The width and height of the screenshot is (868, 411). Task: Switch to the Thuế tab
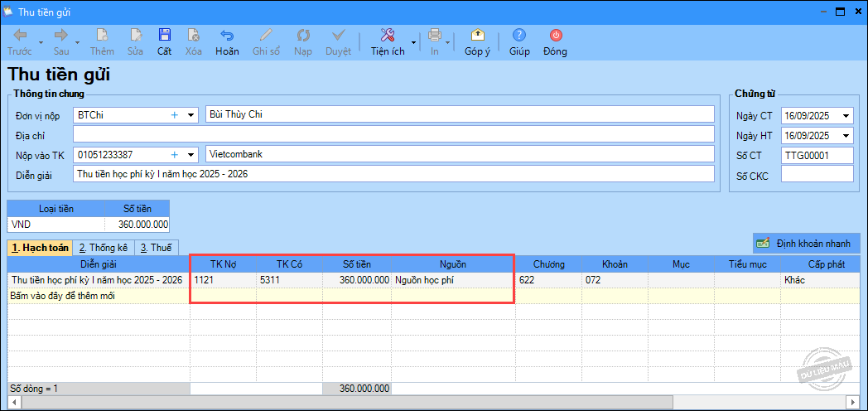click(x=154, y=247)
